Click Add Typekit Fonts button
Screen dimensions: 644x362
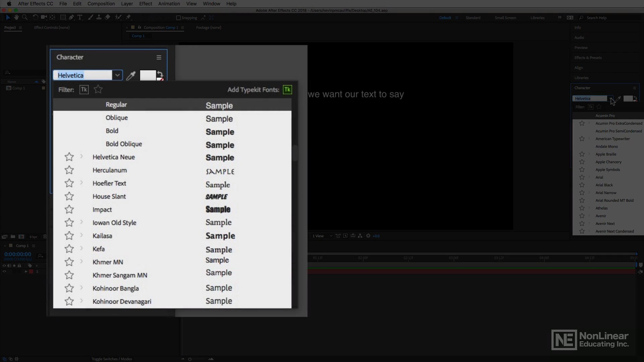click(x=287, y=89)
